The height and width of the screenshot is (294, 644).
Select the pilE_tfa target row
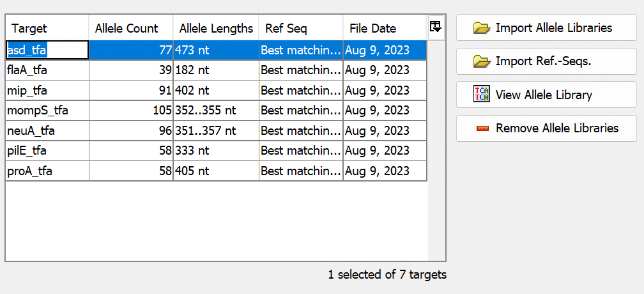(x=29, y=151)
